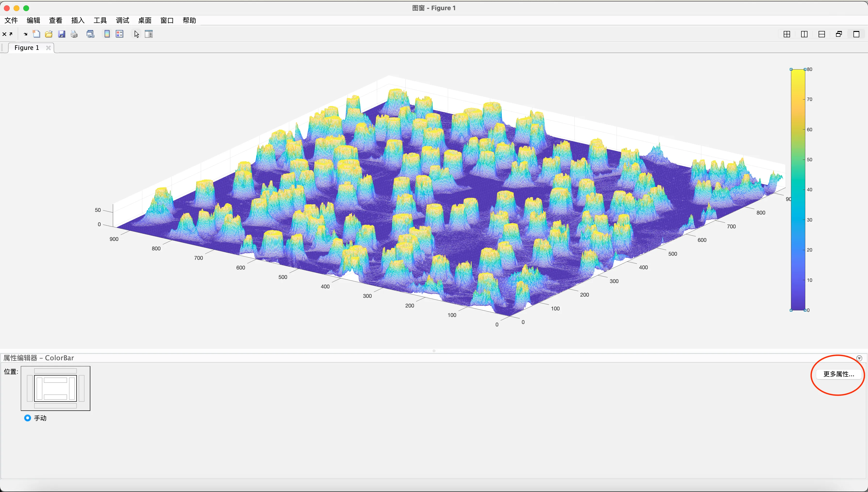Screen dimensions: 868x492
Task: Save the figure with the floppy disk icon
Action: coord(62,34)
